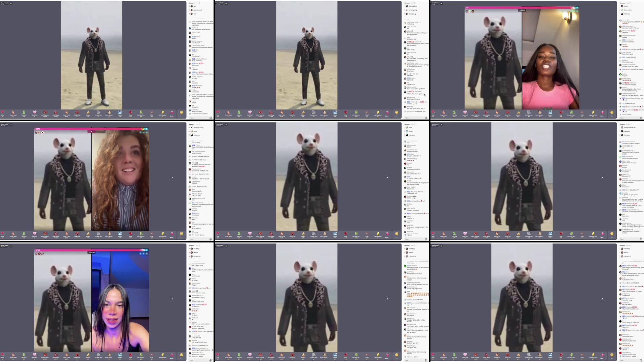
Task: Send GOAT gift in the purple-lit woman panel
Action: tap(152, 355)
